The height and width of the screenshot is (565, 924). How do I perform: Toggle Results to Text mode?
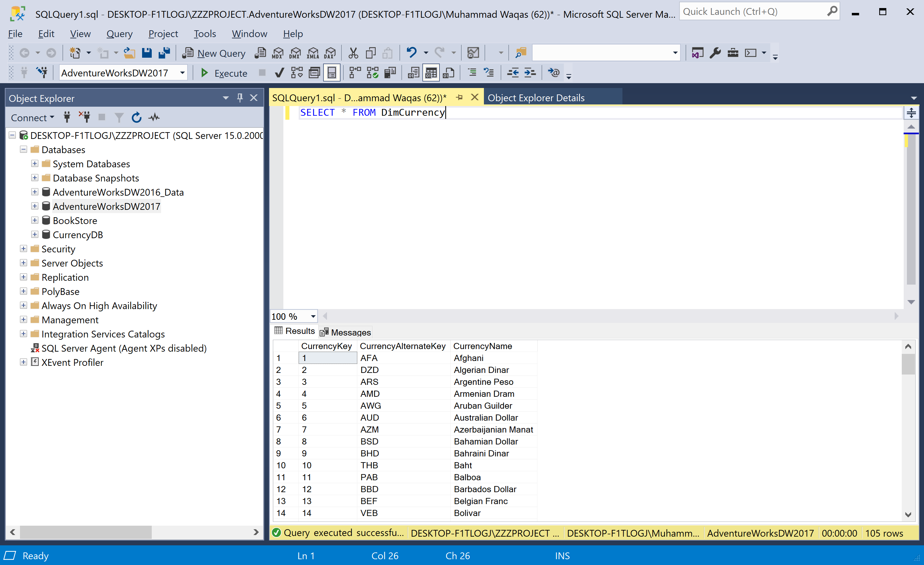413,73
